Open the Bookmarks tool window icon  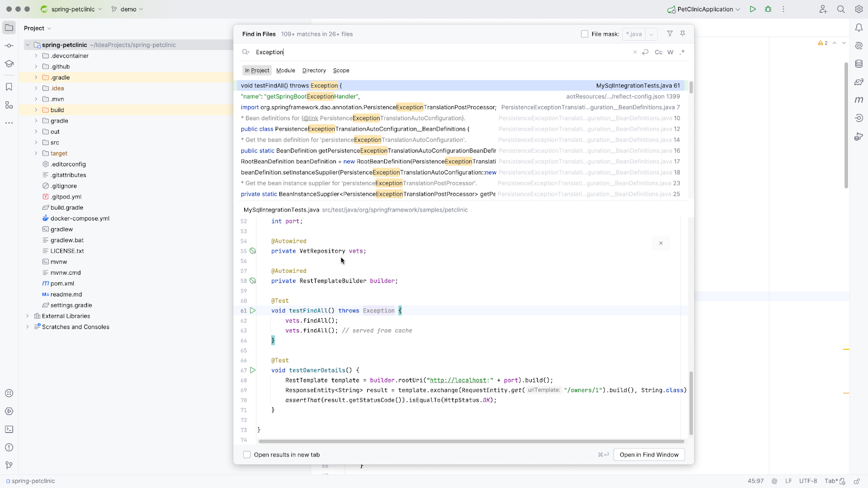(9, 87)
